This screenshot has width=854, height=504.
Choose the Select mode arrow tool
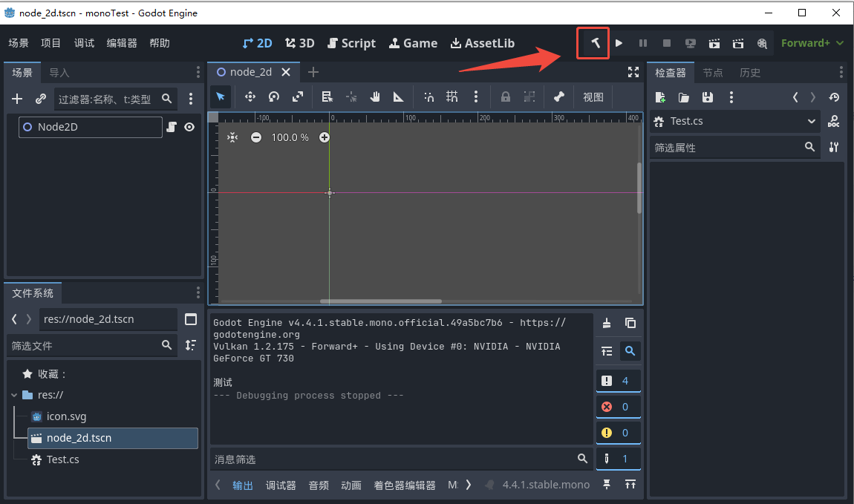pyautogui.click(x=221, y=97)
